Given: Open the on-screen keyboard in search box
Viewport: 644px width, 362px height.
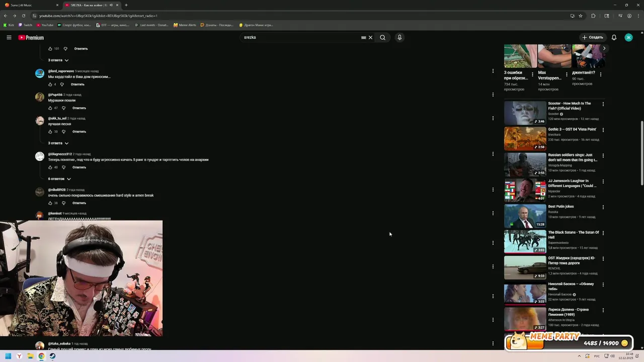Looking at the screenshot, I should click(363, 38).
